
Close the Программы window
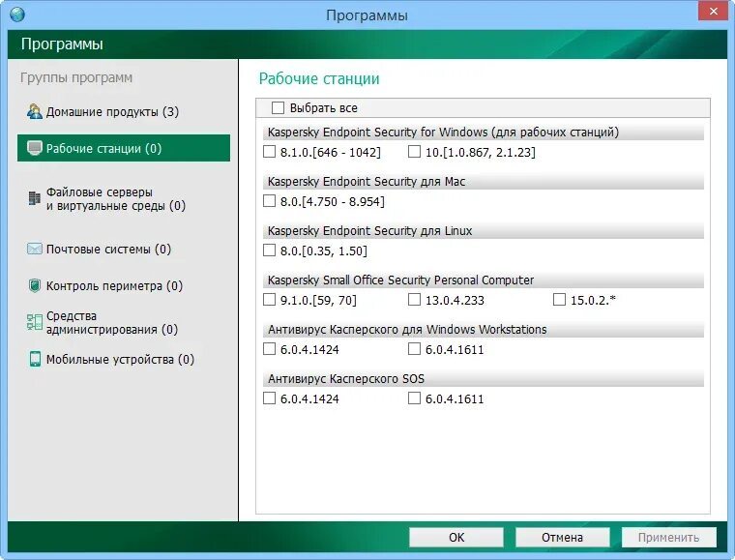click(x=714, y=11)
